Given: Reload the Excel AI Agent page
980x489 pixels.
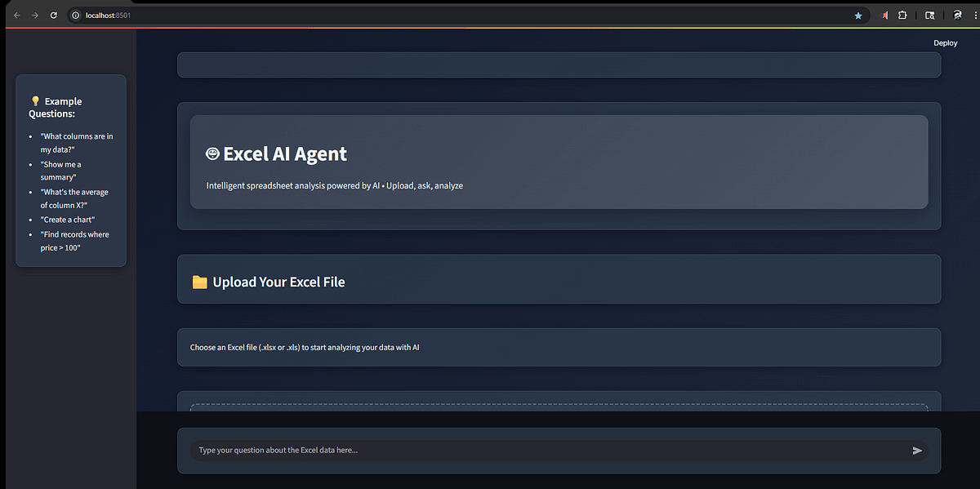Looking at the screenshot, I should coord(52,15).
